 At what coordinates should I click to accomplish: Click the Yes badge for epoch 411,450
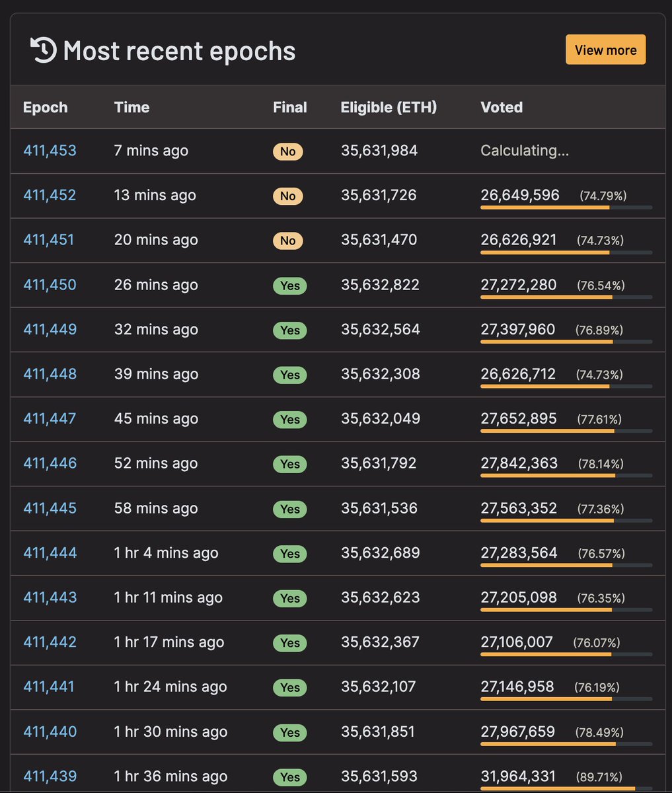pos(290,285)
